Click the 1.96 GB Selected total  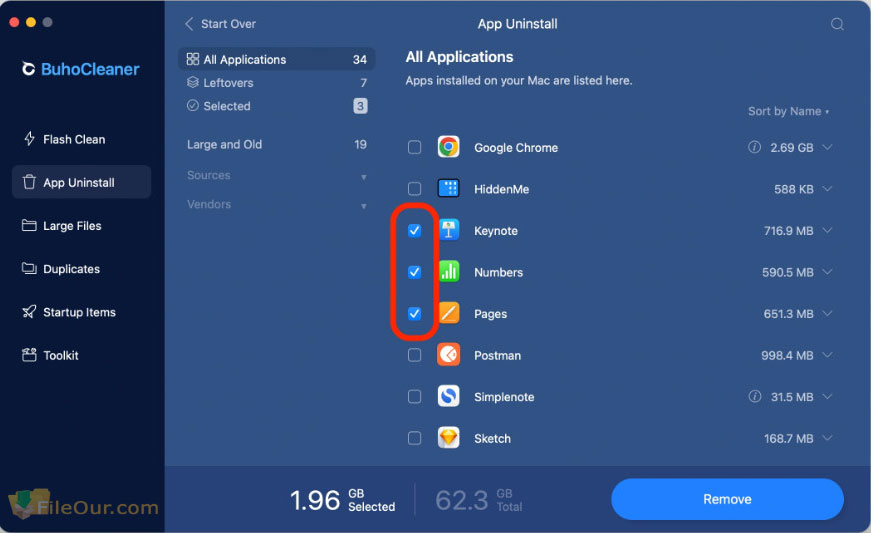click(x=343, y=500)
